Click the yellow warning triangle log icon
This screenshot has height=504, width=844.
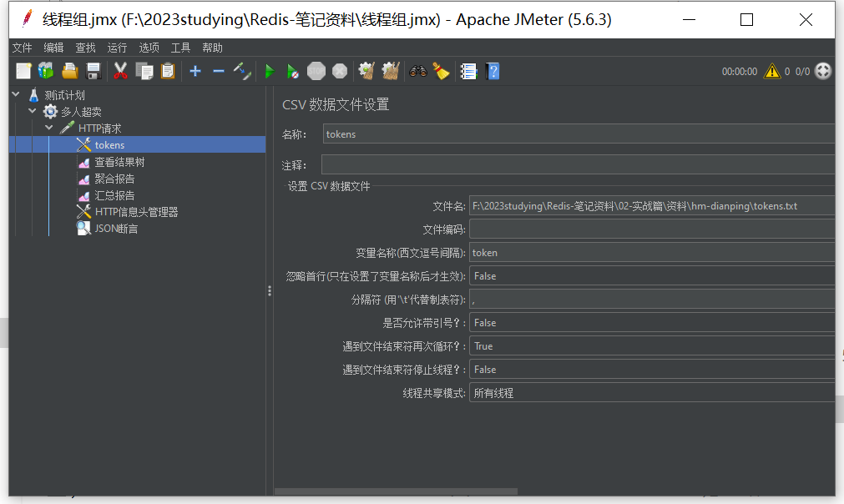pos(772,72)
